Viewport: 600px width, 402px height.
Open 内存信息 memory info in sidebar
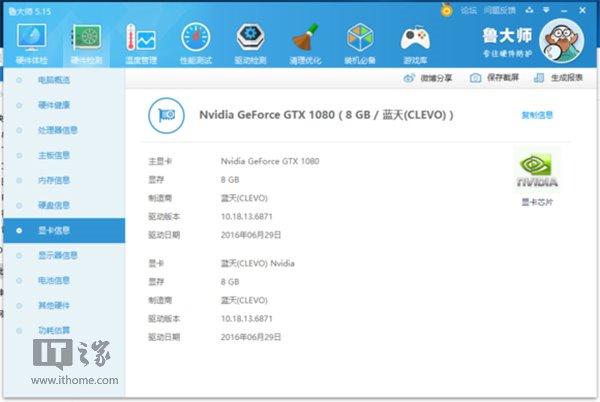(53, 180)
